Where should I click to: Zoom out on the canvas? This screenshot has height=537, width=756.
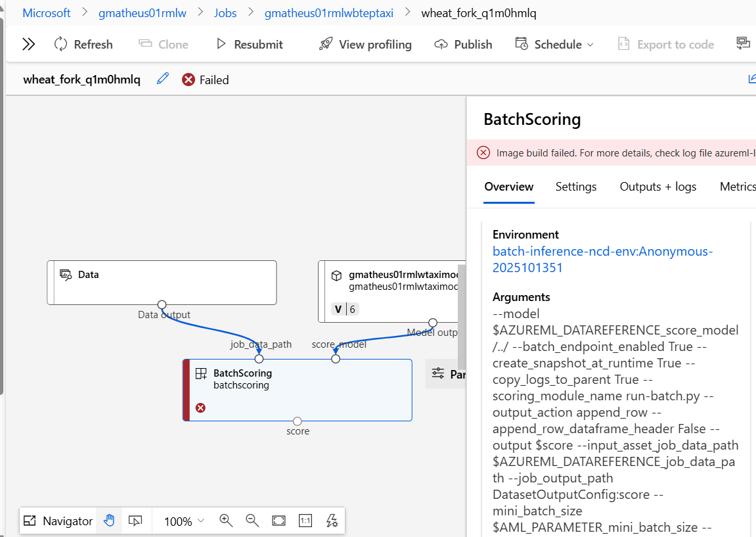pyautogui.click(x=252, y=521)
